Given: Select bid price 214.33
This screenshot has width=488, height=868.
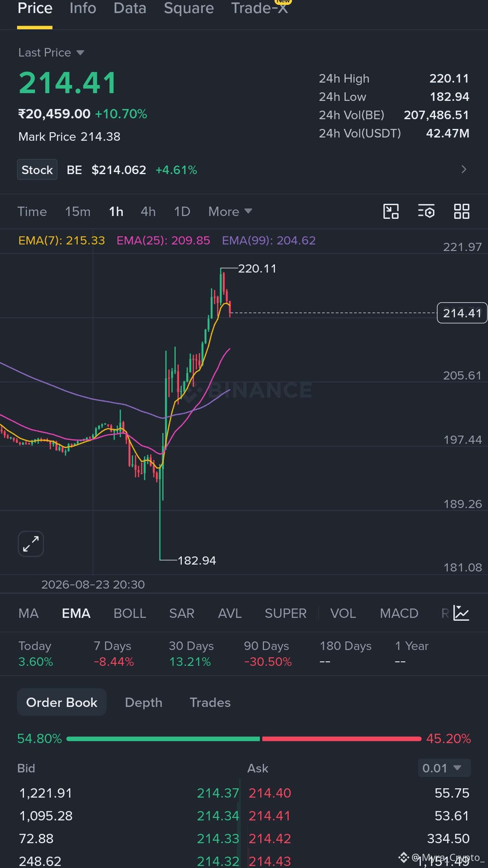Looking at the screenshot, I should pyautogui.click(x=218, y=838).
